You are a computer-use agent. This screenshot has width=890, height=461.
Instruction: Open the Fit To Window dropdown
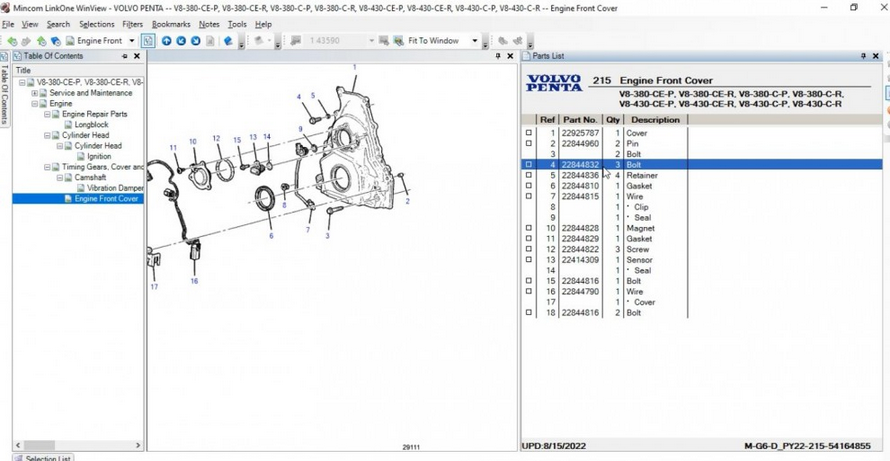point(475,41)
